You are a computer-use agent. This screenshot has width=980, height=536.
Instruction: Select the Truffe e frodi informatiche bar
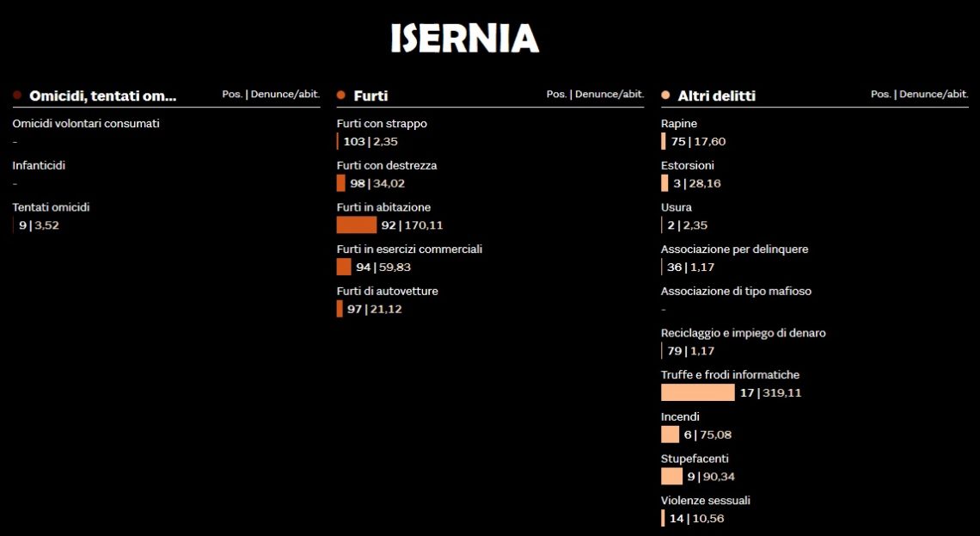point(697,393)
